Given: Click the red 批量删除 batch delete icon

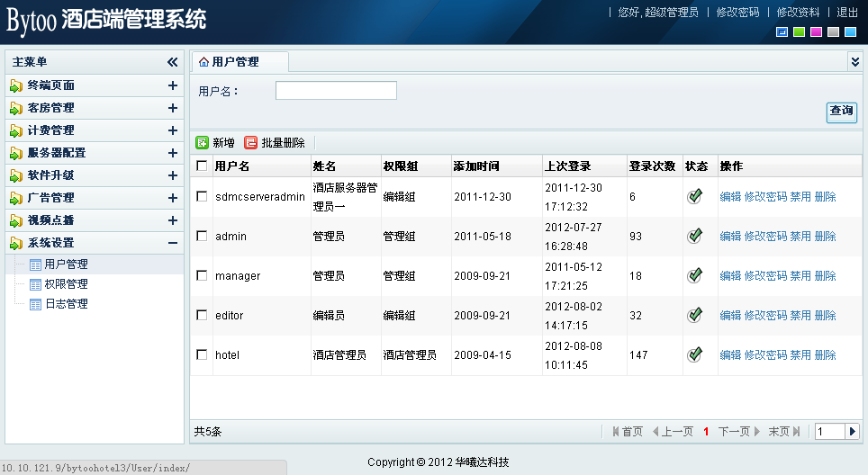Looking at the screenshot, I should tap(251, 143).
